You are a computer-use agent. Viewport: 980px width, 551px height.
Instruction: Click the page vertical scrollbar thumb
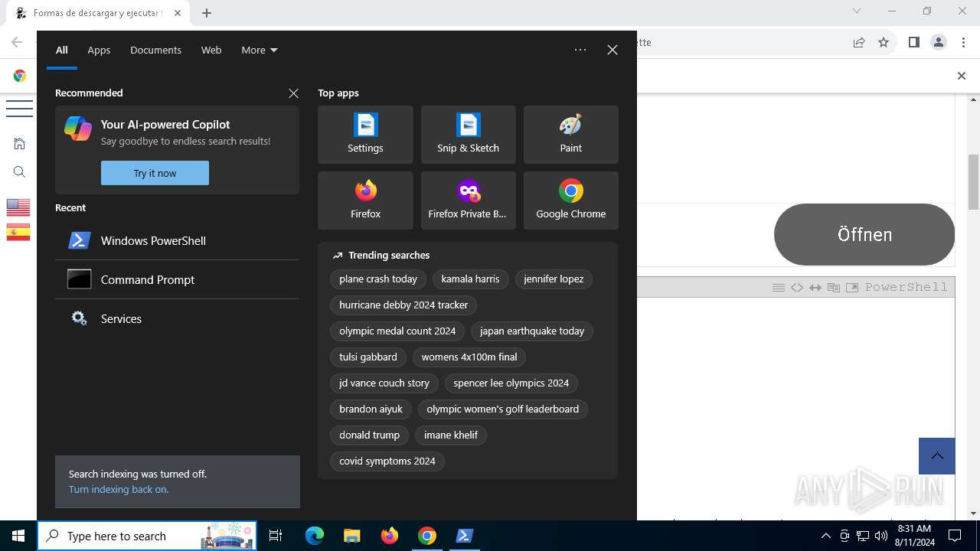click(x=974, y=182)
